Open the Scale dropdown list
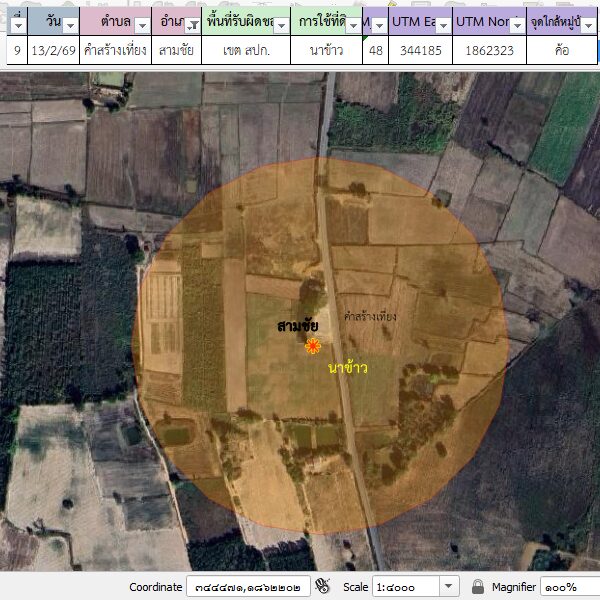Screen dimensions: 600x600 coord(449,587)
